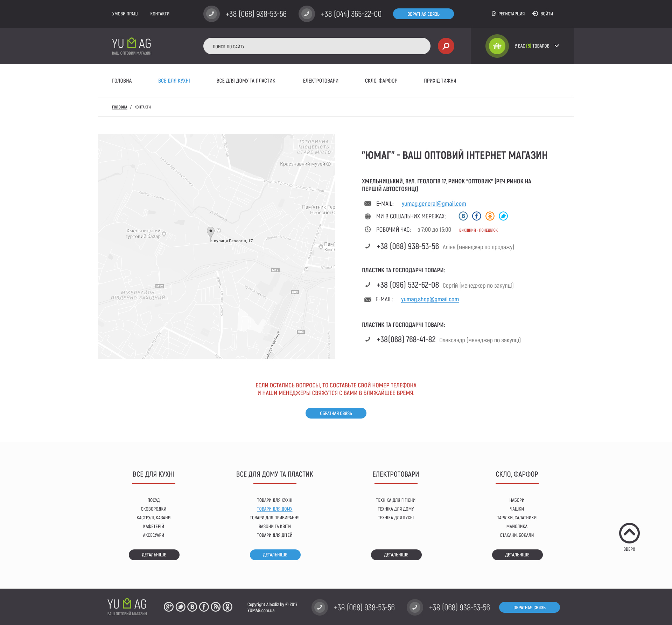Click the yumag.general@gmail.com email link
The height and width of the screenshot is (625, 672).
pyautogui.click(x=434, y=204)
